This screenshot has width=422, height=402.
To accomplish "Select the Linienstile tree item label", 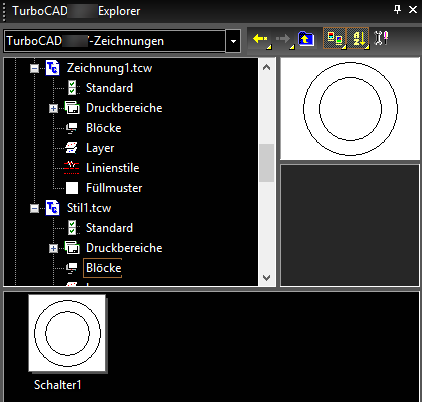I will click(x=113, y=168).
